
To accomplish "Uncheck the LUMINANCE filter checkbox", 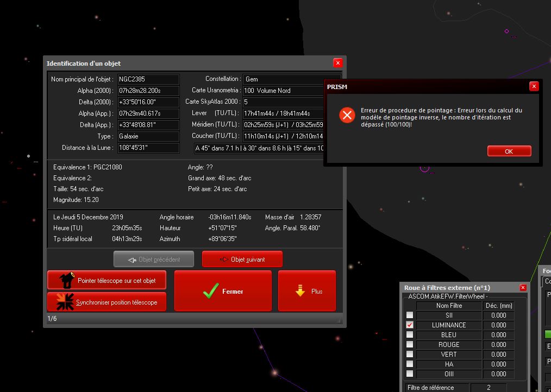I will [410, 325].
